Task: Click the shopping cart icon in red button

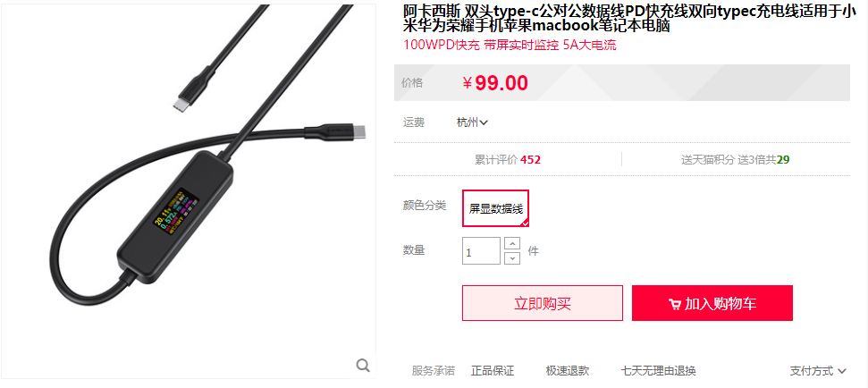Action: [674, 304]
